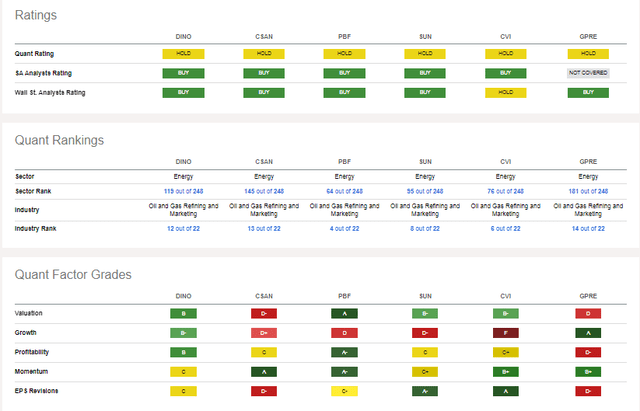Click the 'Wall St. Analysts Rating' row label

[50, 93]
